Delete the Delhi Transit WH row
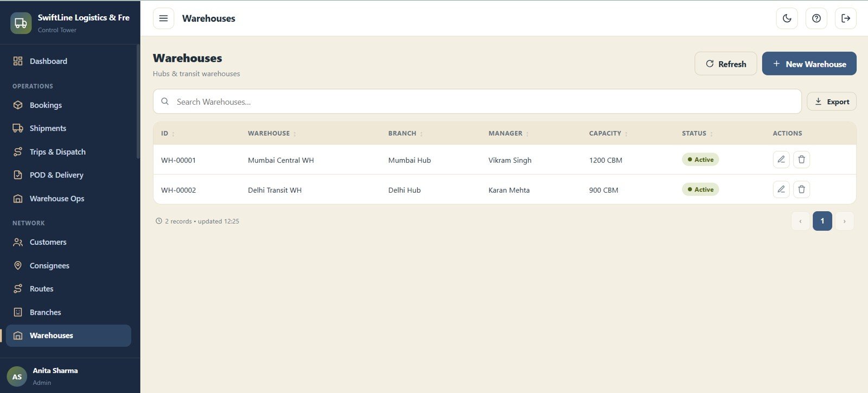 802,189
